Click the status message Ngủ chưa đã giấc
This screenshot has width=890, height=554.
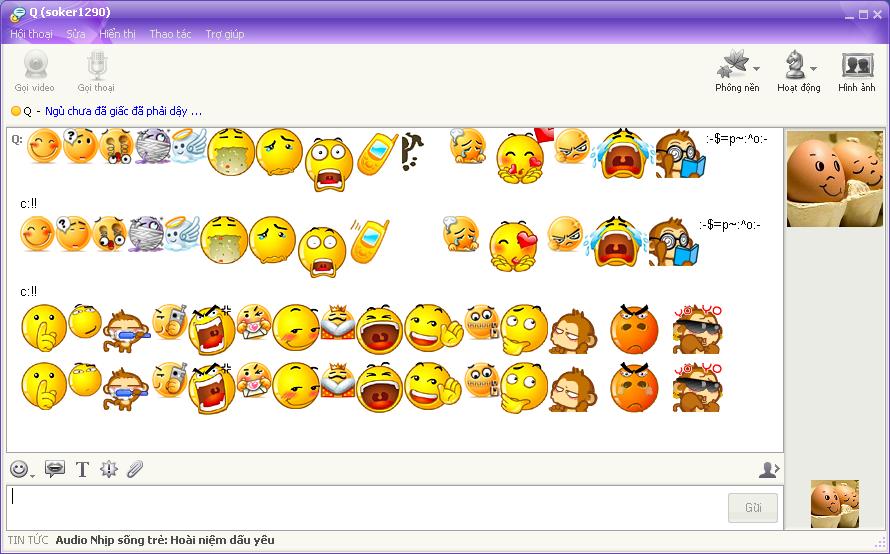click(123, 111)
